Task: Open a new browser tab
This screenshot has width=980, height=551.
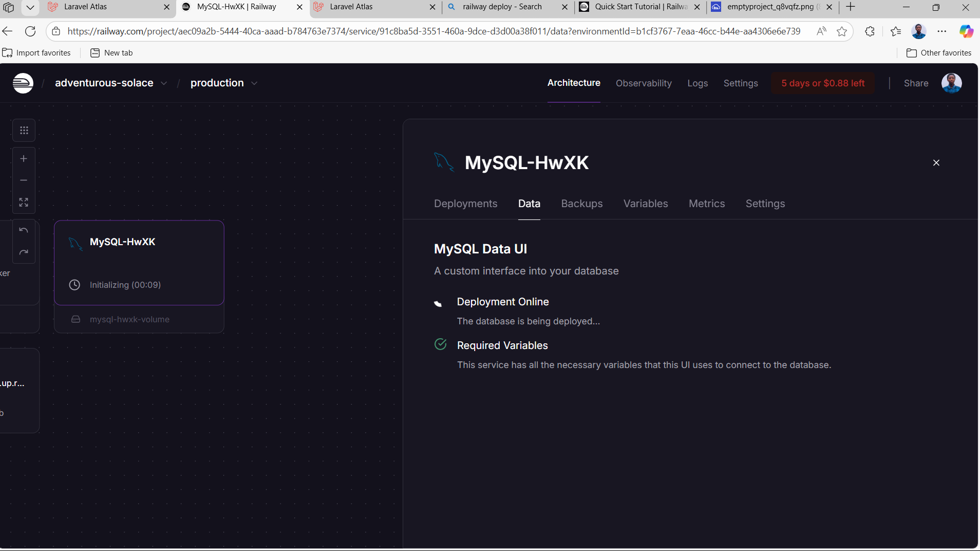Action: tap(851, 7)
